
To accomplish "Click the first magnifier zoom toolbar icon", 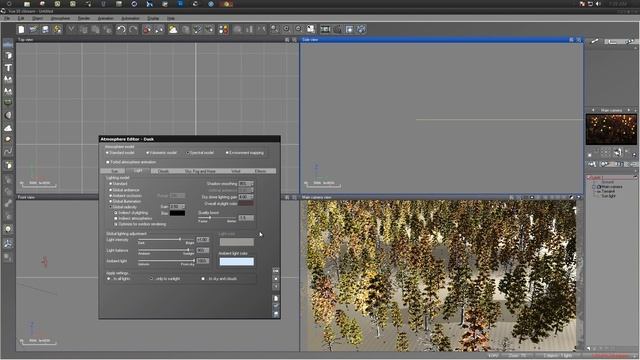I will pyautogui.click(x=274, y=29).
